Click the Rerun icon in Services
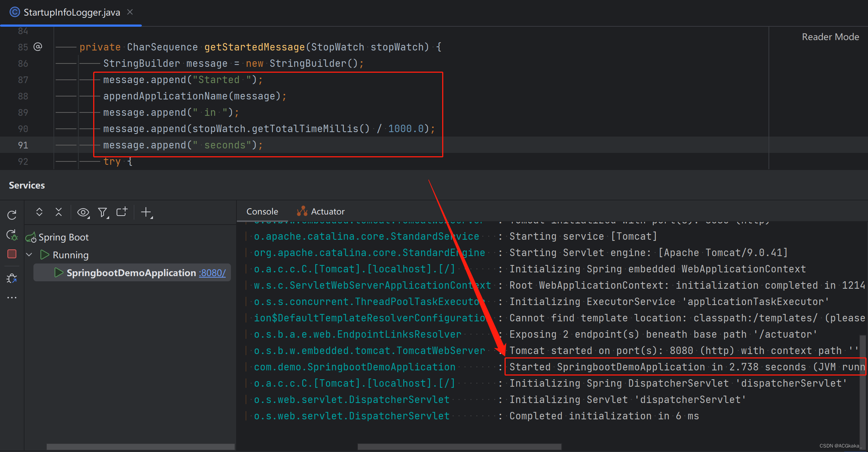This screenshot has height=452, width=868. [x=12, y=215]
